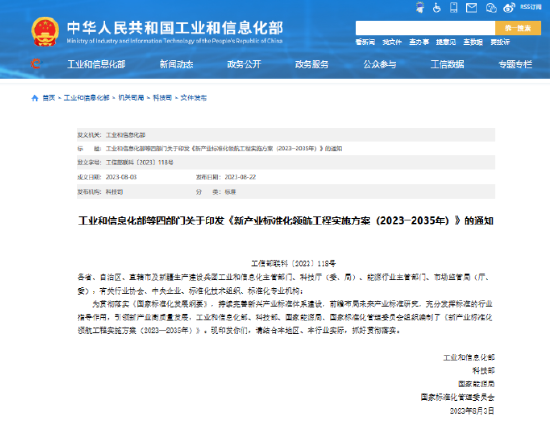Click inside the site search box
This screenshot has width=550, height=424.
[x=425, y=28]
